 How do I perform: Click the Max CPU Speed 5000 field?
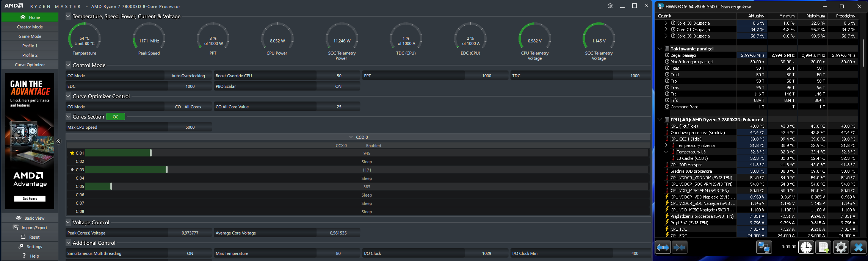click(190, 127)
